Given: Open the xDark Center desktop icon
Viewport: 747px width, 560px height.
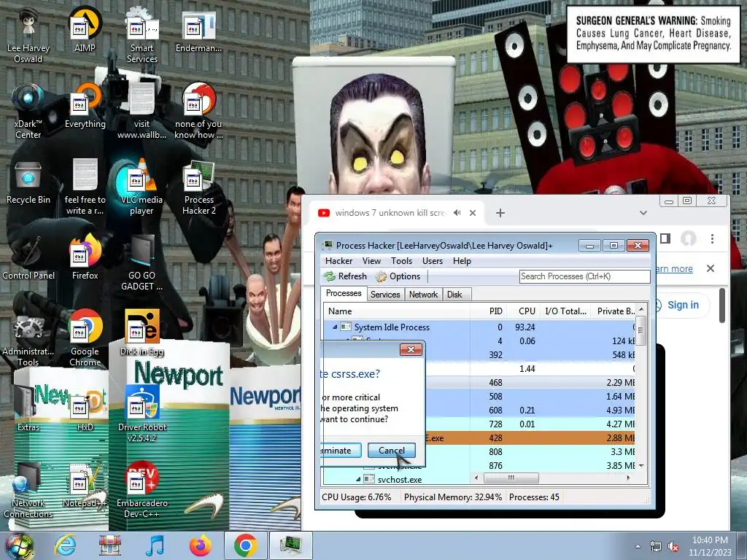Looking at the screenshot, I should 28,112.
